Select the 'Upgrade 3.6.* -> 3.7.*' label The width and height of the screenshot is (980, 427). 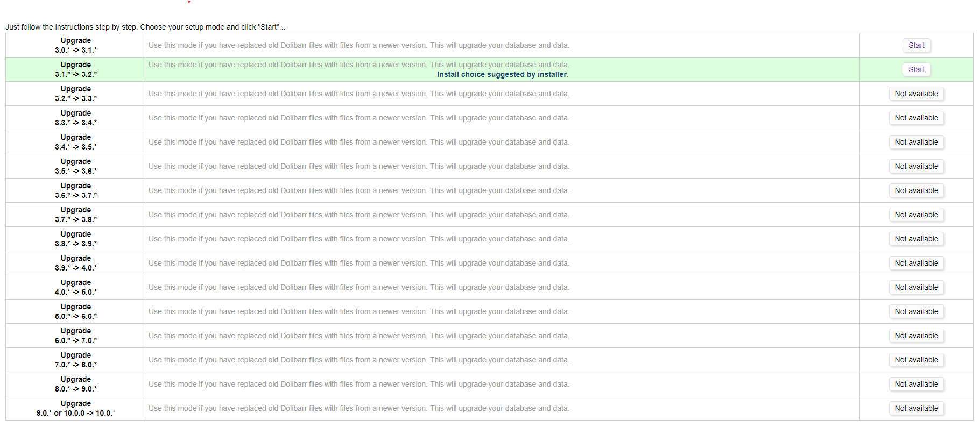(76, 190)
